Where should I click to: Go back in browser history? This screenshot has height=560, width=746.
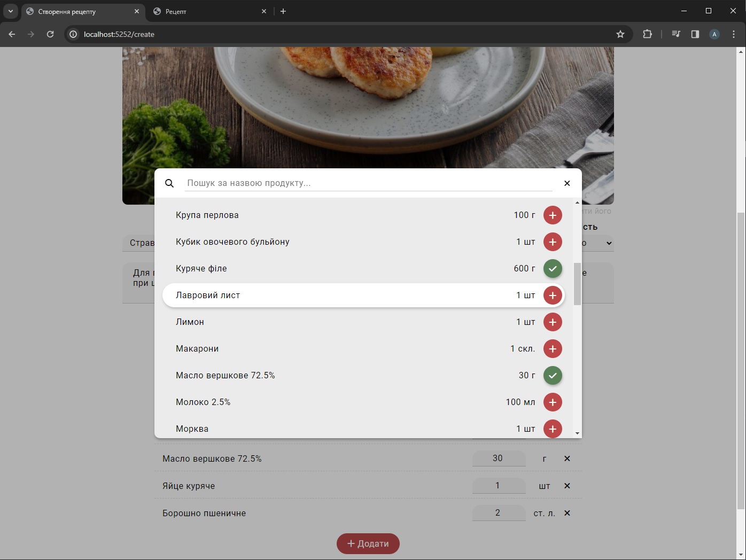pyautogui.click(x=12, y=34)
